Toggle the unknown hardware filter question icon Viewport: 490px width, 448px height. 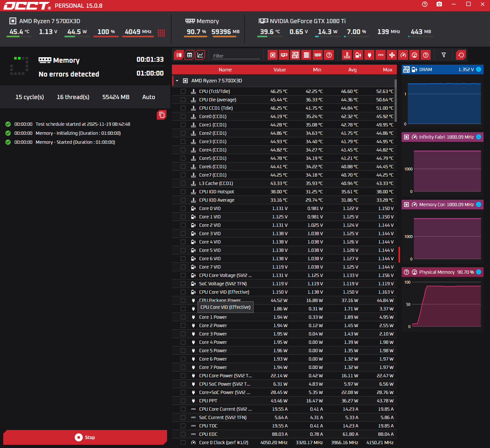329,55
